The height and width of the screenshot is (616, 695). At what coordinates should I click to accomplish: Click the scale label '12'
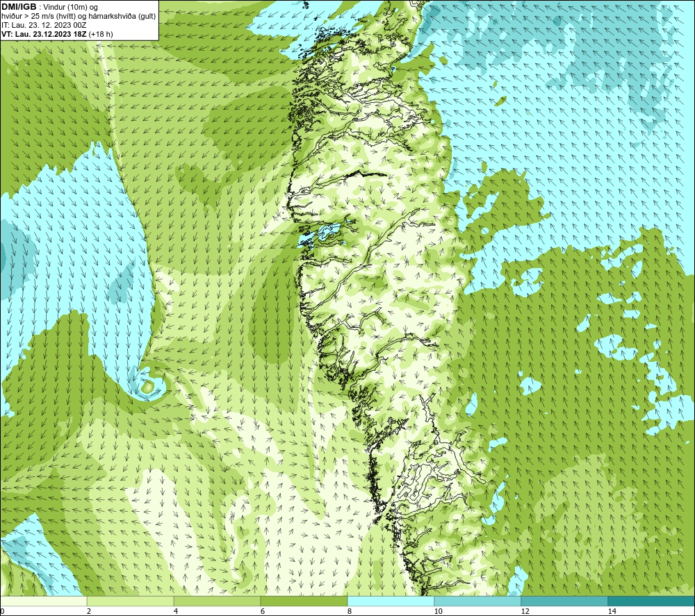(x=525, y=612)
